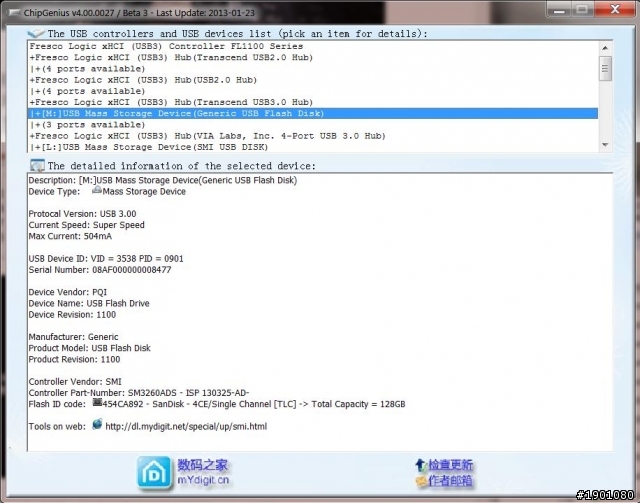This screenshot has width=640, height=503.
Task: Click the Max Current: 504mA line
Action: click(70, 236)
